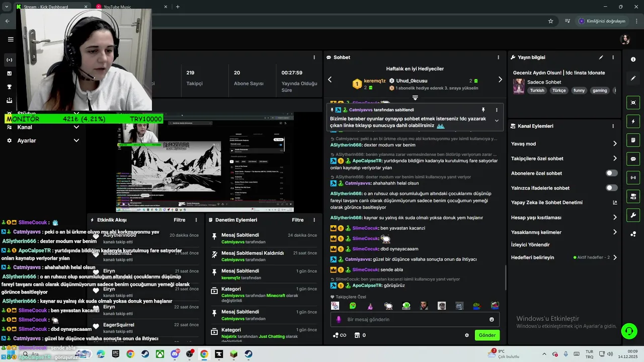This screenshot has height=362, width=644.
Task: Click the pencil icon in right sidebar
Action: 633,78
